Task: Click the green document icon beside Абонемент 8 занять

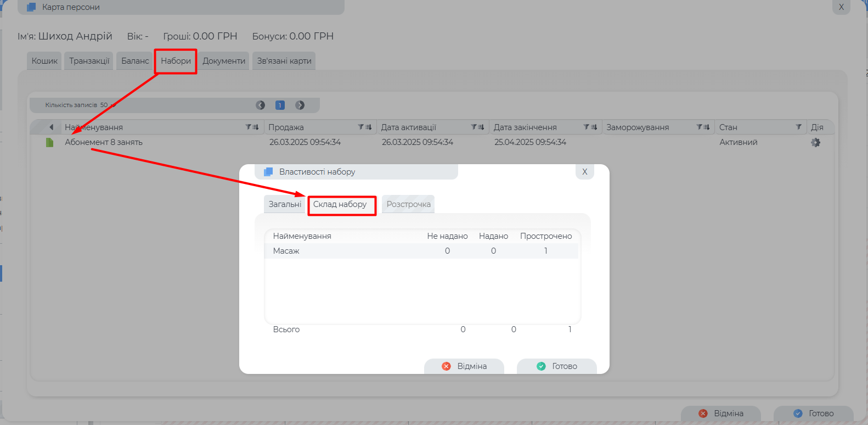Action: pyautogui.click(x=49, y=142)
